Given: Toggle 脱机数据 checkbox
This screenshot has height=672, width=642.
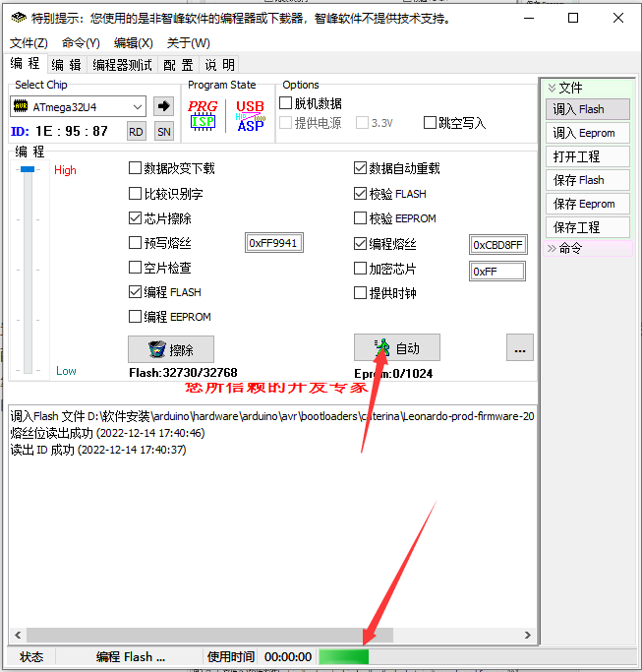Looking at the screenshot, I should tap(286, 103).
